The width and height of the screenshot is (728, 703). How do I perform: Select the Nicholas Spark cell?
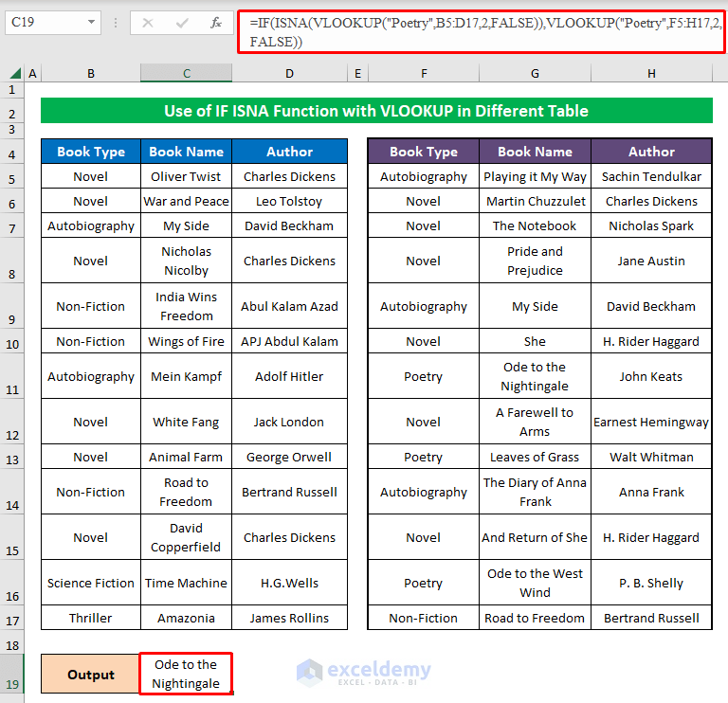coord(651,225)
